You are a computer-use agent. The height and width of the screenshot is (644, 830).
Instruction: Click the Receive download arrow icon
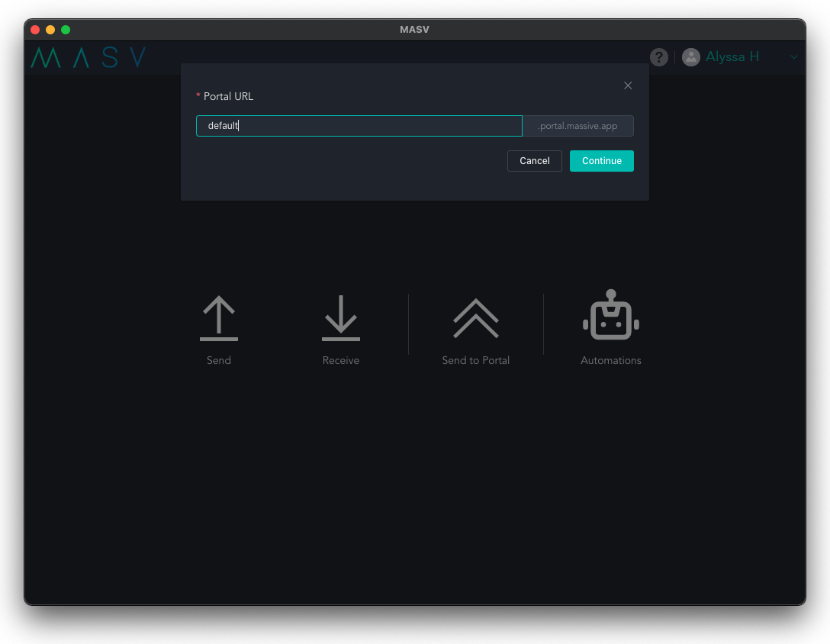(341, 318)
